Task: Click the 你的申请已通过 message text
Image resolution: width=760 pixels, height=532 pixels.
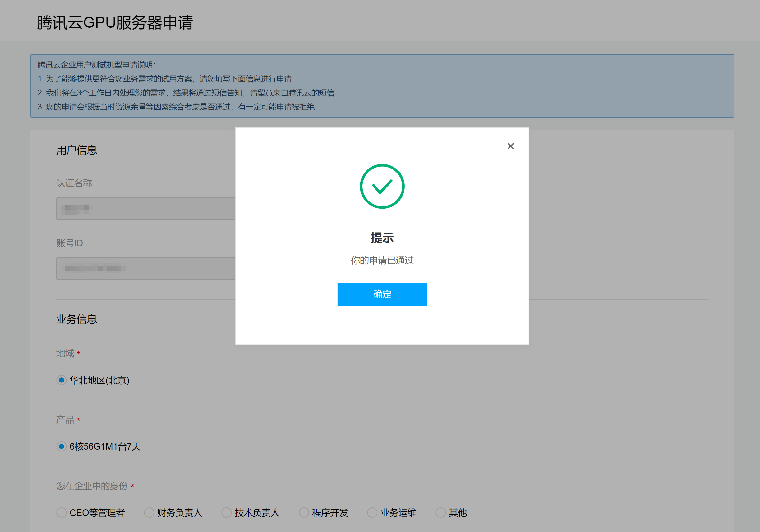Action: pos(382,261)
